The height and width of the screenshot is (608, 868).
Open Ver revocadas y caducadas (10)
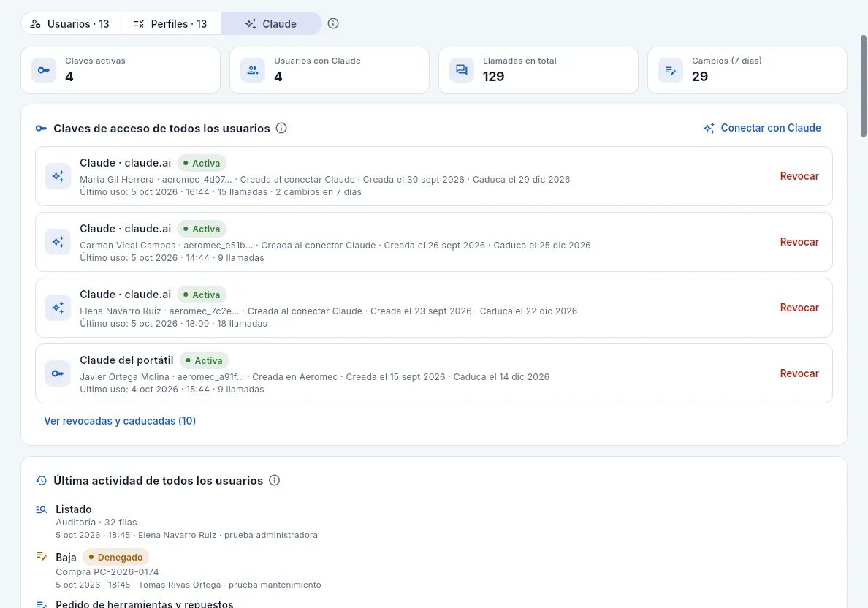(120, 421)
